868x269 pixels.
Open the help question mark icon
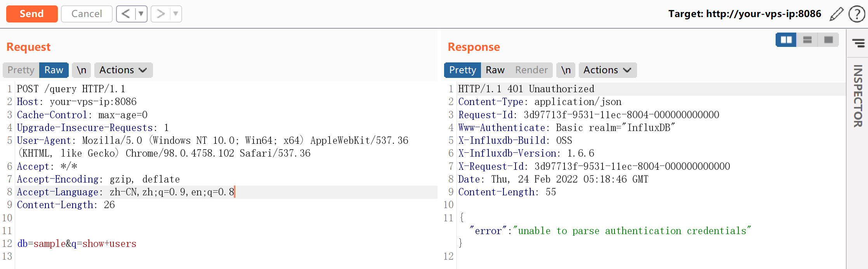point(856,14)
